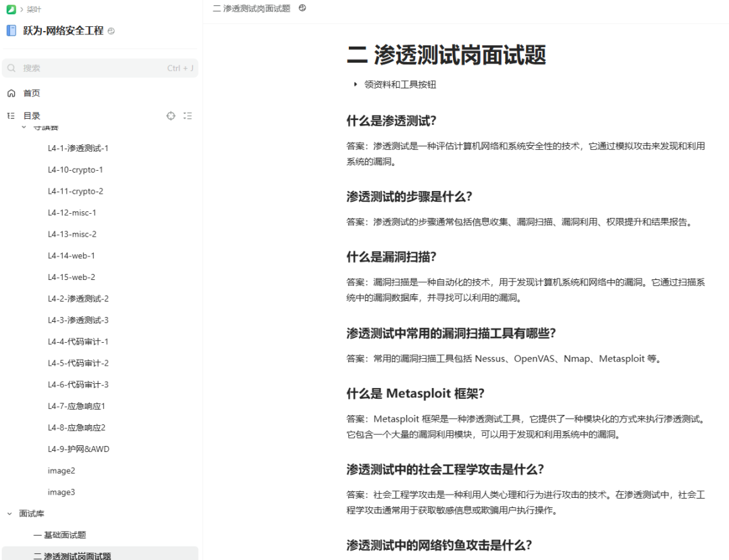This screenshot has height=560, width=729.
Task: Open L4-4-代码审计-1 document
Action: (78, 341)
